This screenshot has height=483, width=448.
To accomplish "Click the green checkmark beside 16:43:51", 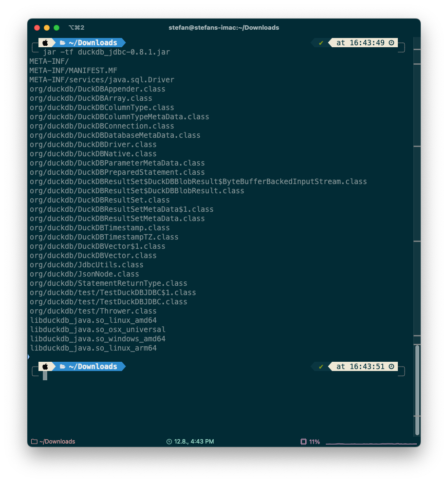I will coord(321,367).
